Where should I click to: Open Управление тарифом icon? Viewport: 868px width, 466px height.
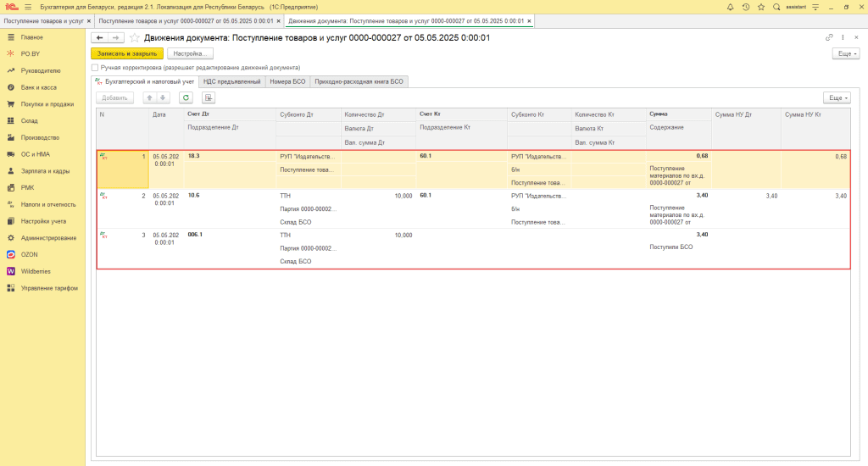coord(10,288)
